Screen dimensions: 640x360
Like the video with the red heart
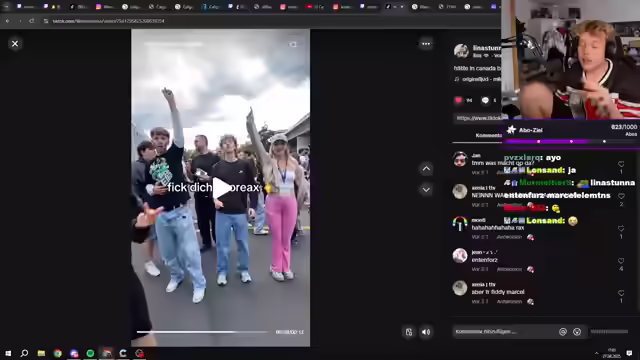point(458,100)
